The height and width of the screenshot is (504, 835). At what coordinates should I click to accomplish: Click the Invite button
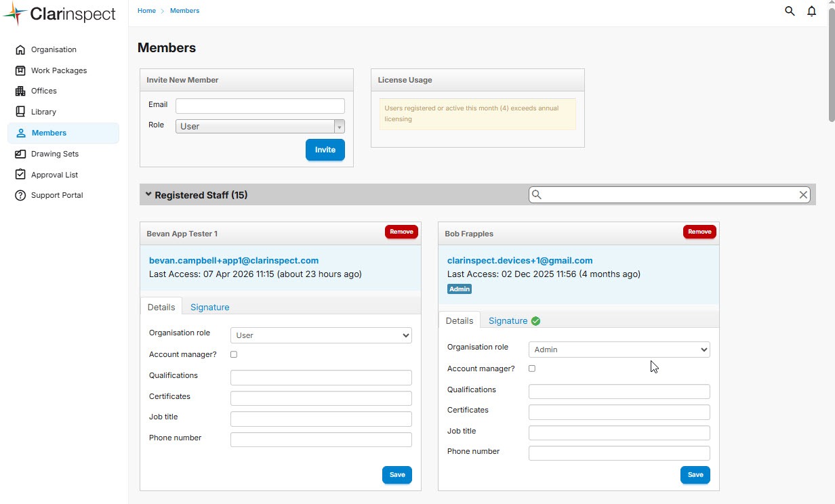tap(325, 150)
